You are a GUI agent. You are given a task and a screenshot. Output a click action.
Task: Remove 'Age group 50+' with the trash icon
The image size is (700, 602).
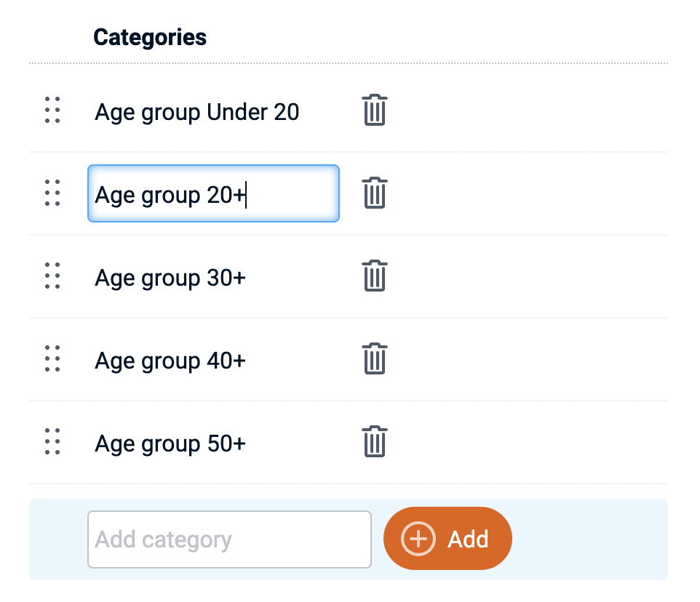pos(374,442)
